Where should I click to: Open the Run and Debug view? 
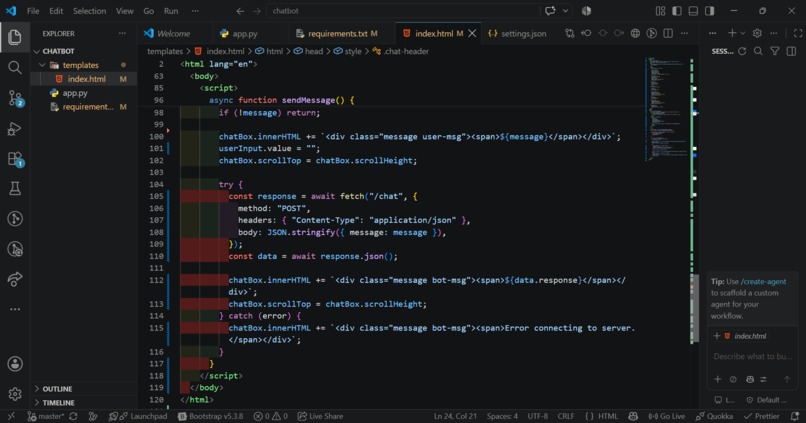(14, 128)
